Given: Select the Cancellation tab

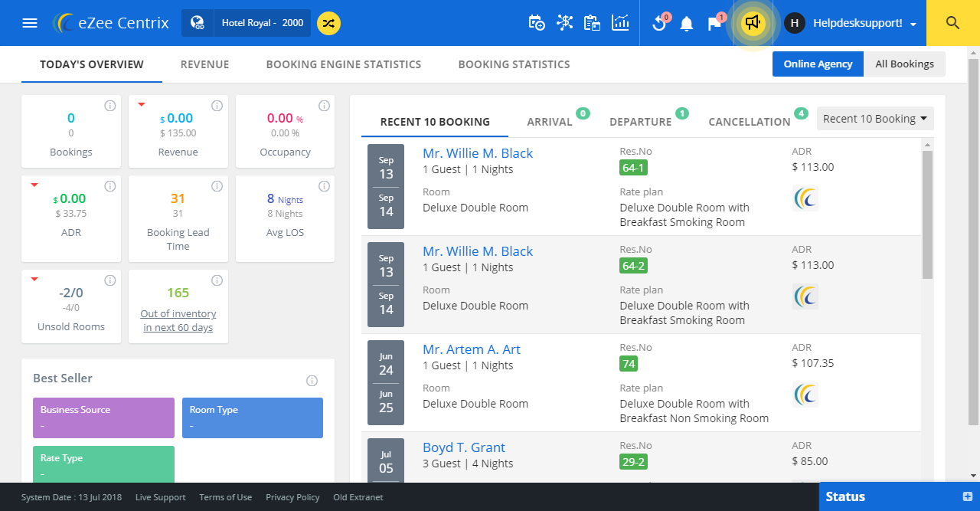Looking at the screenshot, I should click(x=749, y=122).
